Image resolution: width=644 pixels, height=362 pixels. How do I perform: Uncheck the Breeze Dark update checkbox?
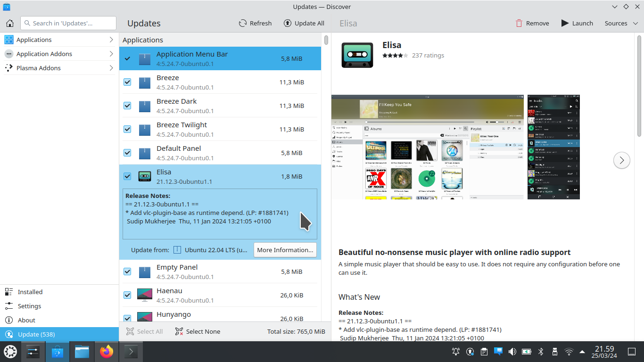127,106
